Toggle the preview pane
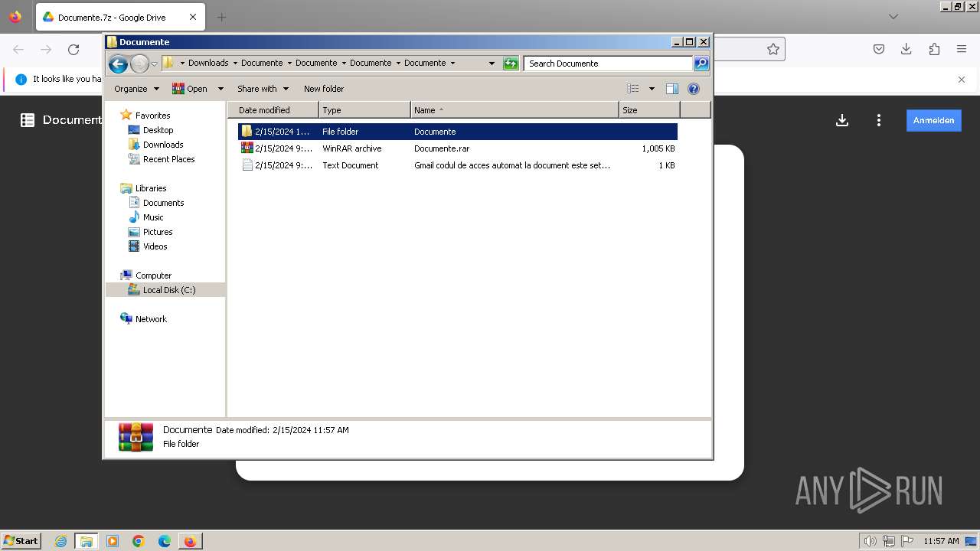 671,89
